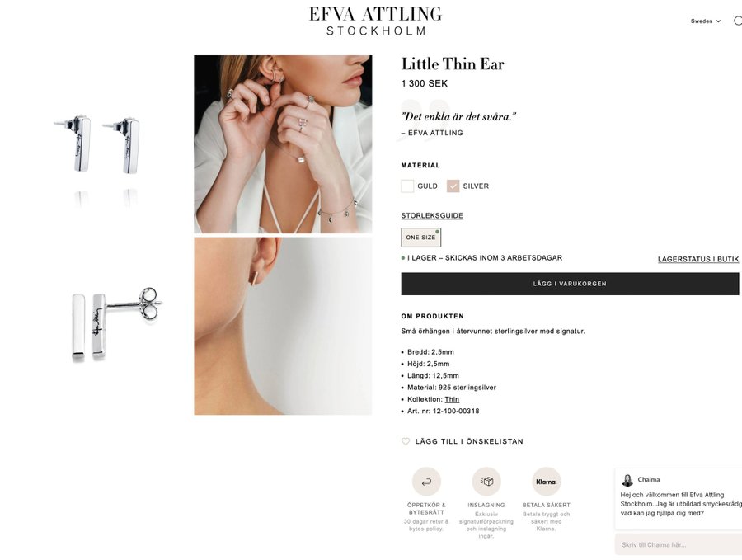Open the Efva Attling Stockholm logo
This screenshot has height=560, width=742.
[x=375, y=21]
